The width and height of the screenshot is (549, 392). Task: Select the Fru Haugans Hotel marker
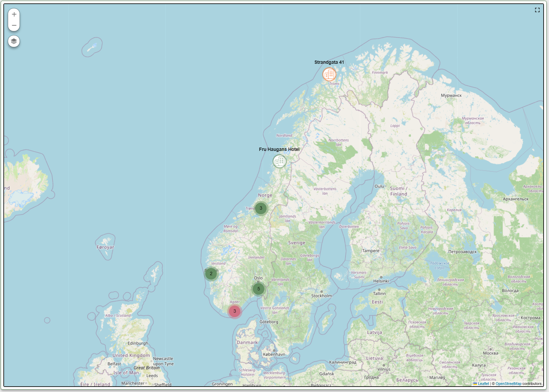[x=280, y=161]
